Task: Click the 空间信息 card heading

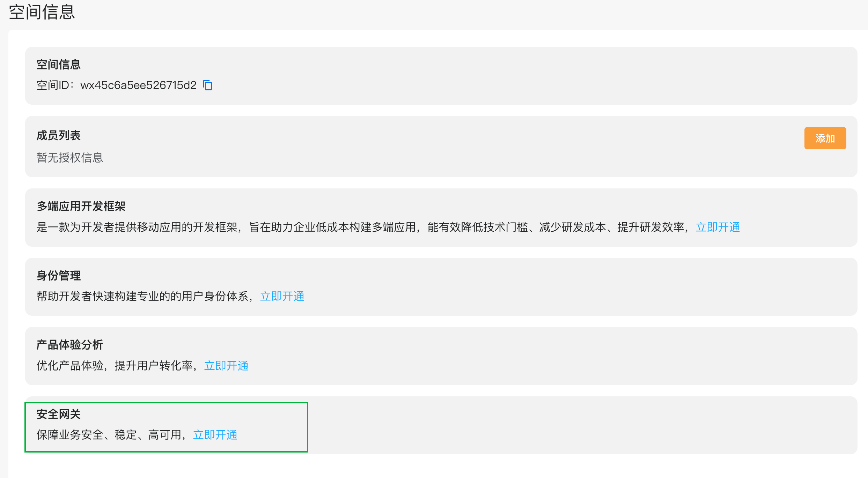Action: tap(59, 65)
